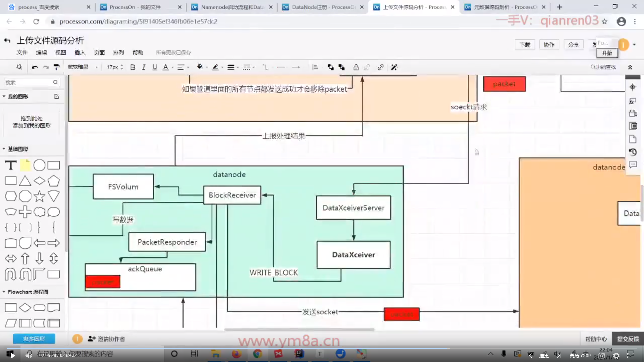644x362 pixels.
Task: Select the yellow note shape
Action: click(x=25, y=165)
